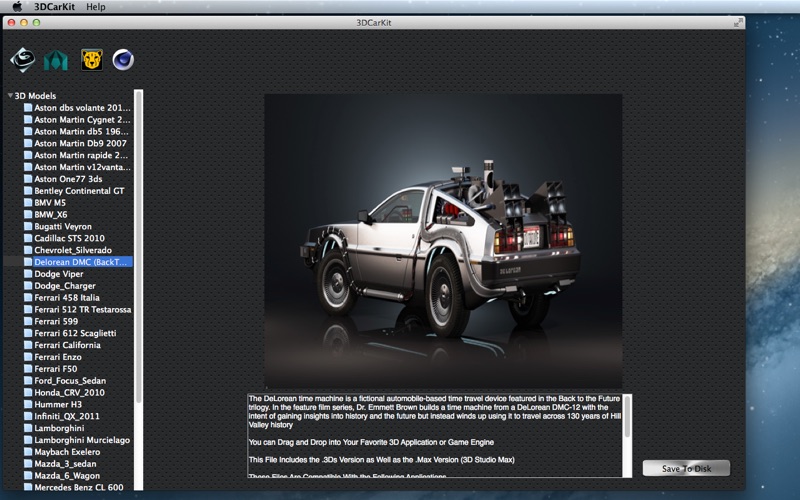Select Ferrari 512 TR Testarossa
Viewport: 800px width, 500px height.
[83, 309]
